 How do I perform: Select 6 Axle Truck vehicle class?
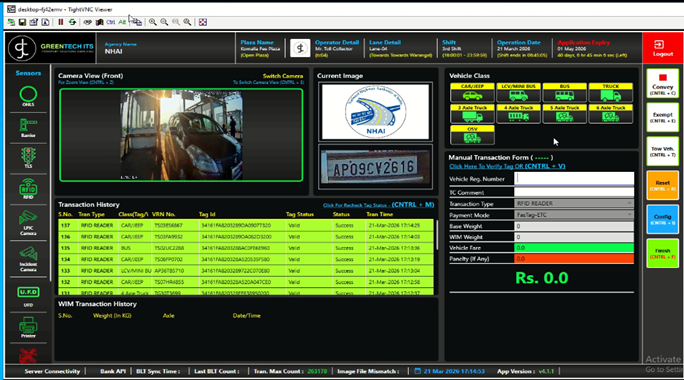pyautogui.click(x=611, y=113)
